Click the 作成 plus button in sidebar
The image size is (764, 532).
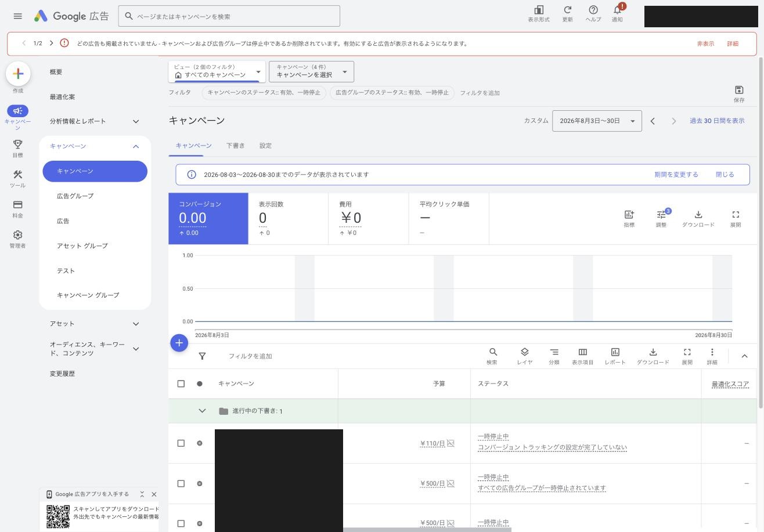[18, 74]
